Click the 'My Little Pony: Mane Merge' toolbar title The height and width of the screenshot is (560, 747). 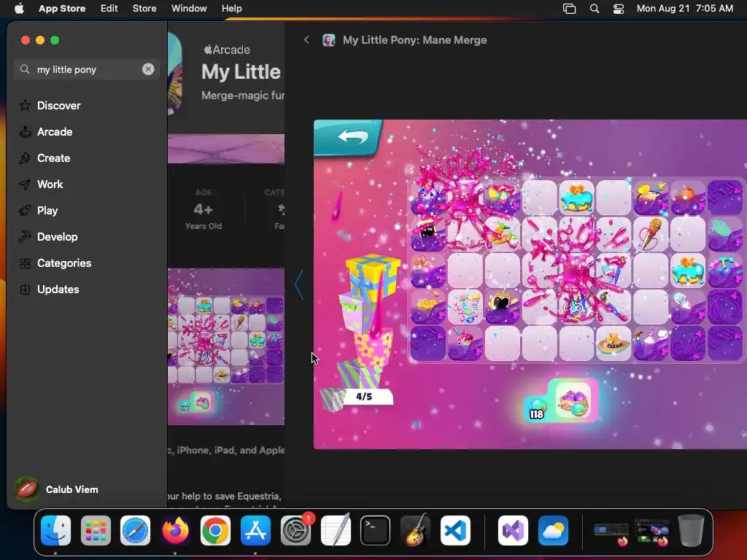(414, 40)
